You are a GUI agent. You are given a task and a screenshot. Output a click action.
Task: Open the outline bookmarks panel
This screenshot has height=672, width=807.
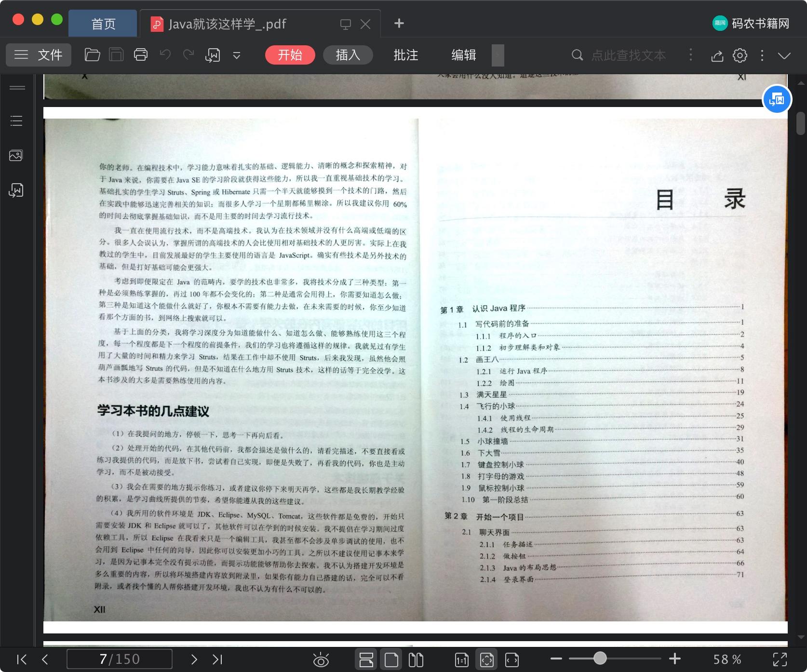(x=16, y=121)
